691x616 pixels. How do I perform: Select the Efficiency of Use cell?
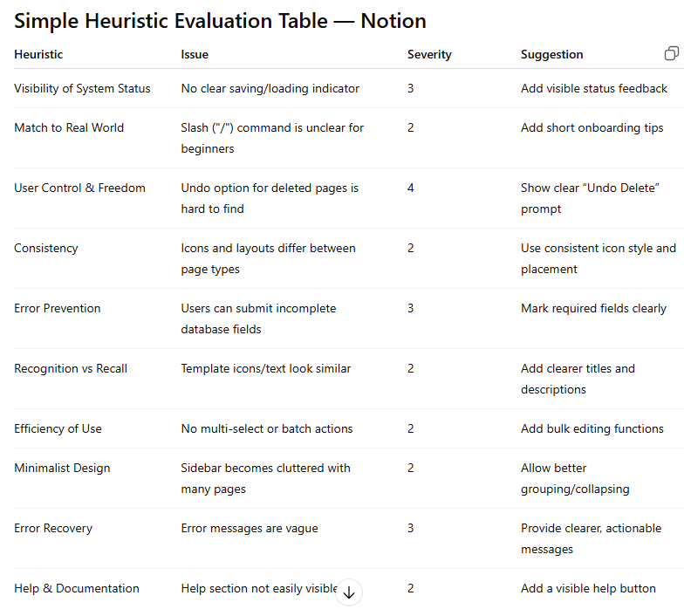point(58,428)
